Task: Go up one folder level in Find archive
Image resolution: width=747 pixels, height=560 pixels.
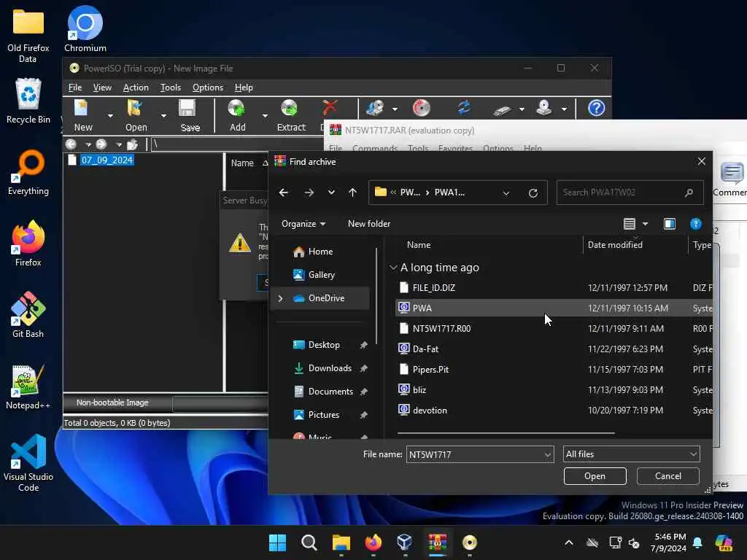Action: (x=352, y=192)
